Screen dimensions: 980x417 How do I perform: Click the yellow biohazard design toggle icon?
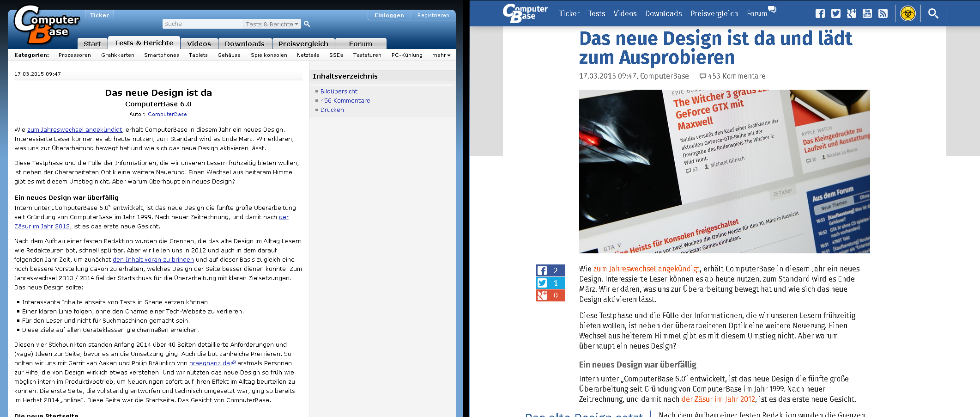[x=908, y=13]
